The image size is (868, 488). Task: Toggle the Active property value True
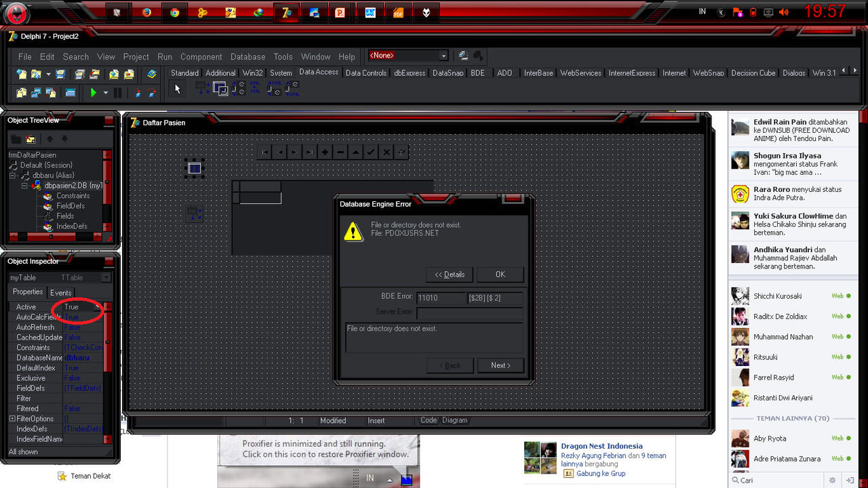coord(81,307)
